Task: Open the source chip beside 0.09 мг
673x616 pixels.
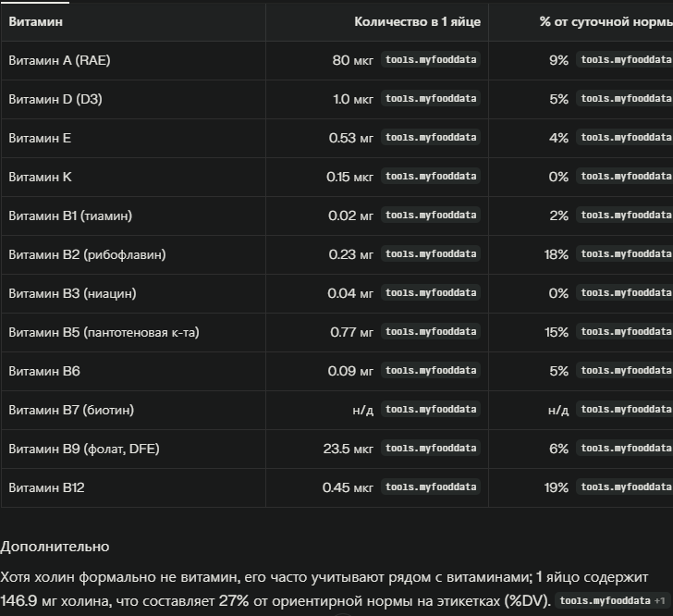Action: tap(431, 371)
